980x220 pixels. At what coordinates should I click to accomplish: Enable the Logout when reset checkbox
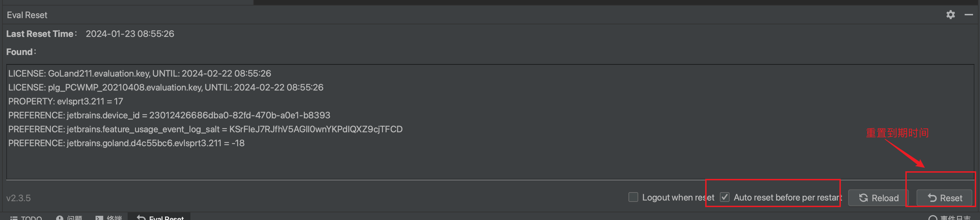coord(633,197)
